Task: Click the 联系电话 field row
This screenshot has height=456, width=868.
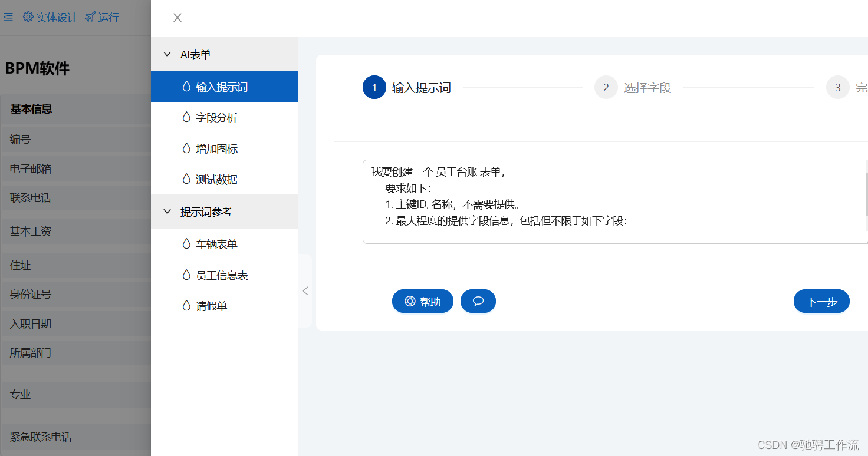Action: (x=75, y=198)
